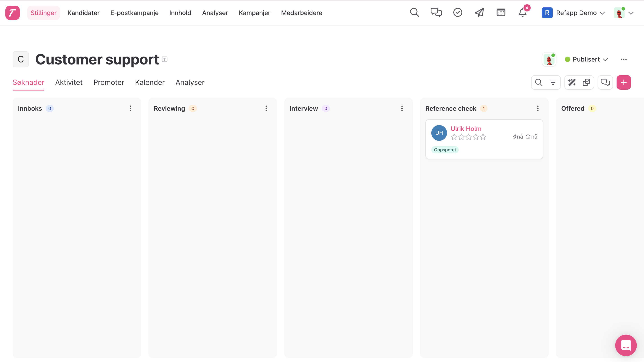Open Analyser in the top navigation bar

(x=215, y=13)
